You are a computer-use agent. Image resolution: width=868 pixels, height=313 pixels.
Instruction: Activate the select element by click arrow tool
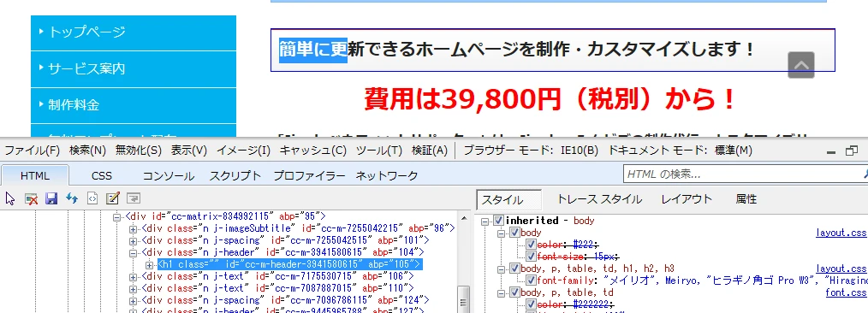(10, 198)
